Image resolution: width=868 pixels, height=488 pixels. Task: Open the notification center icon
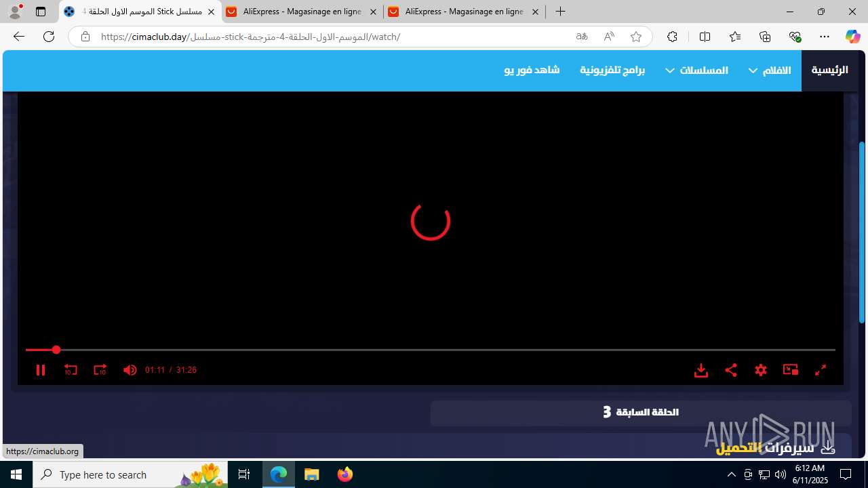(x=846, y=474)
